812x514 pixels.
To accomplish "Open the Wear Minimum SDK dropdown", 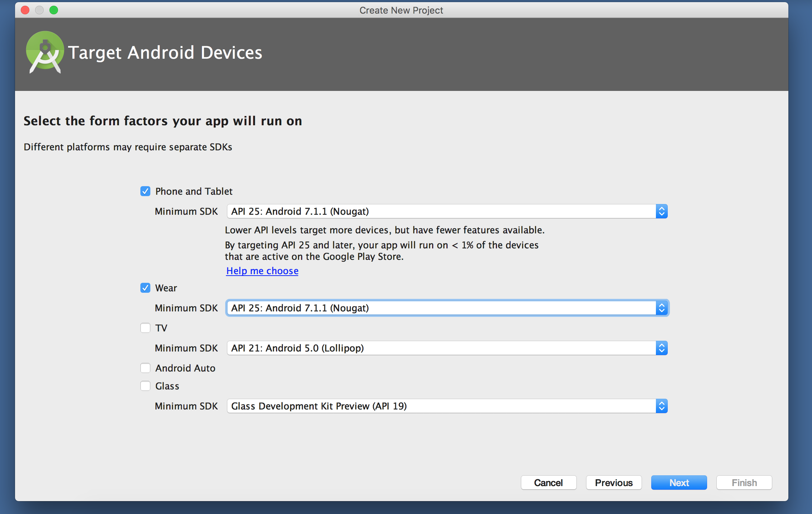I will 447,308.
